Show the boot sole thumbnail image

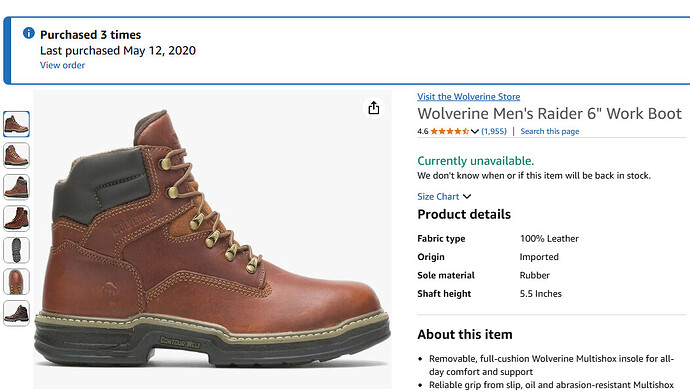[x=16, y=250]
